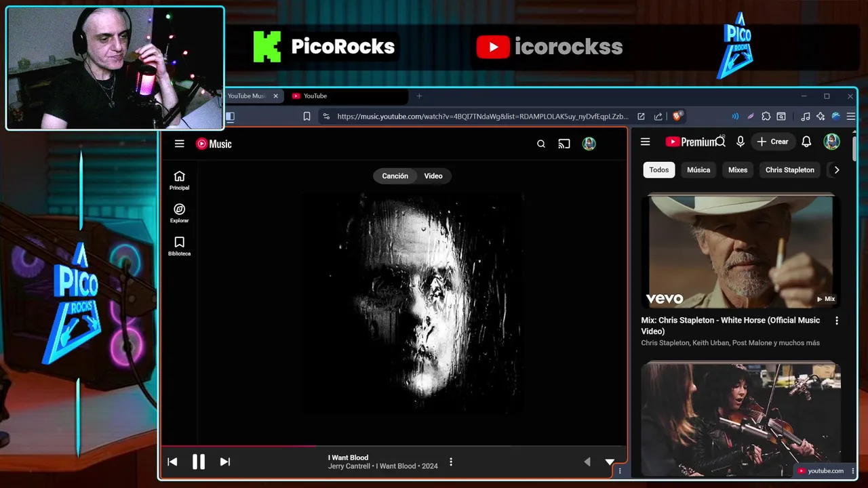
Task: Open options for the Chris Stapleton mix
Action: coord(836,321)
